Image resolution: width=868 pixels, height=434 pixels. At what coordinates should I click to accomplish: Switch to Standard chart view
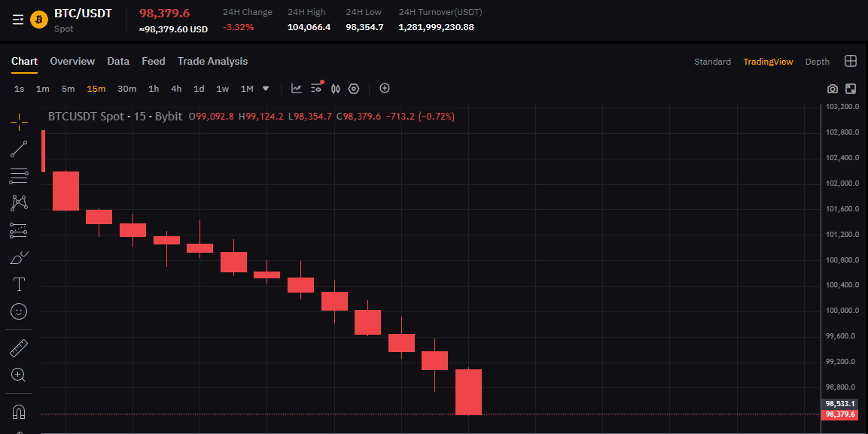tap(712, 62)
